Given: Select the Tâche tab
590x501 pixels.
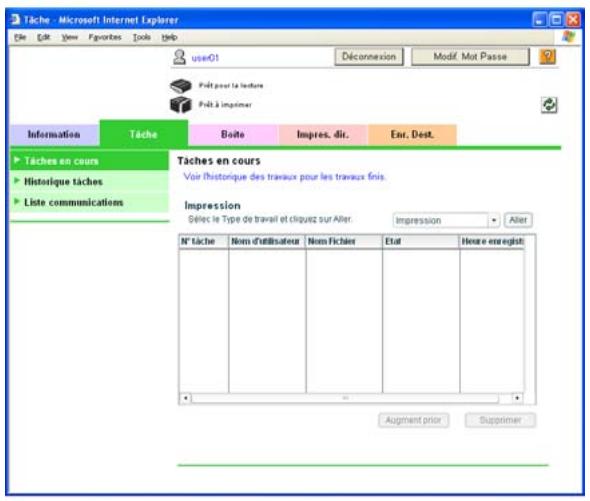Looking at the screenshot, I should (143, 134).
